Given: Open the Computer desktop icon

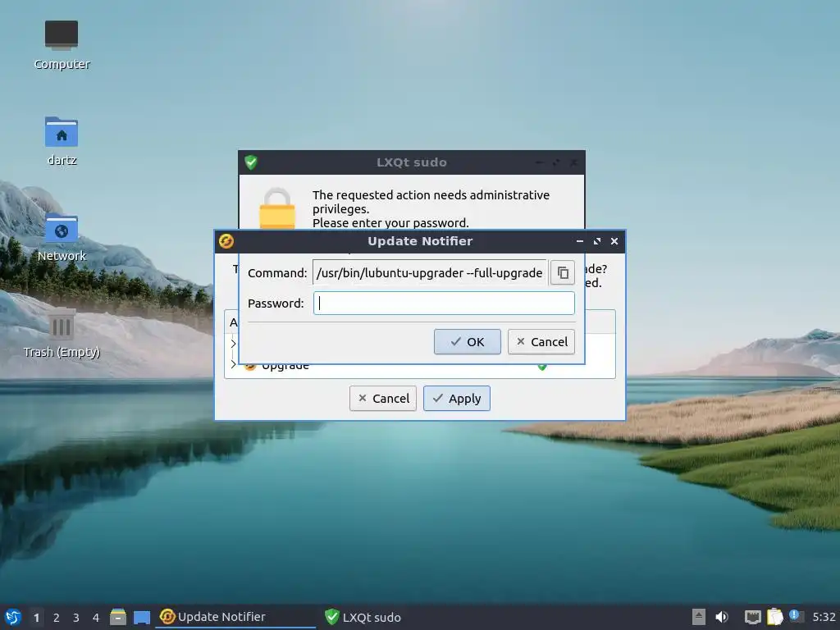Looking at the screenshot, I should [62, 46].
